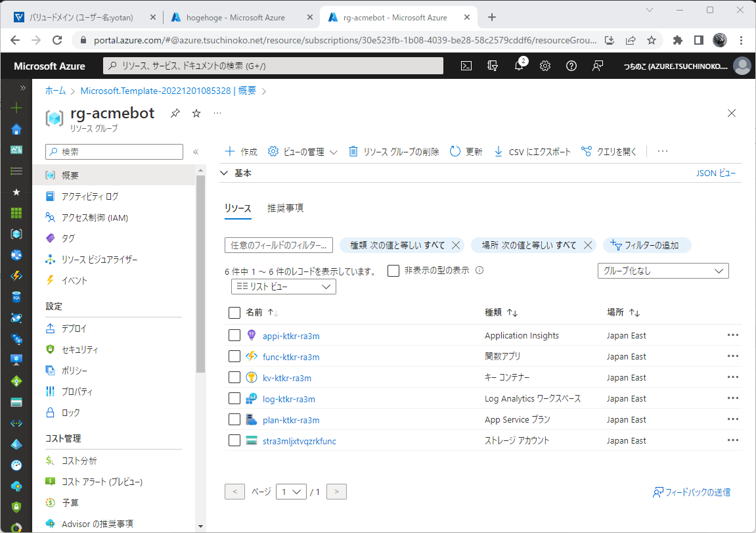Open help question mark icon

tap(571, 66)
